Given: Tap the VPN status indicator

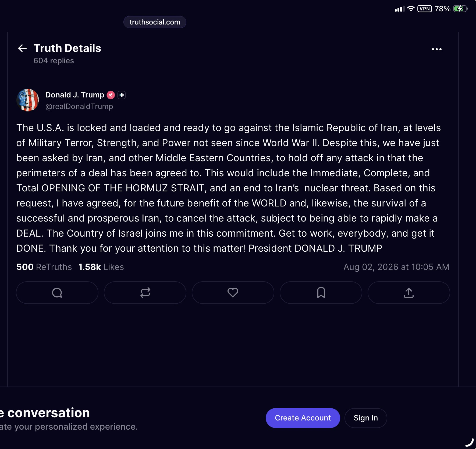Looking at the screenshot, I should [425, 9].
